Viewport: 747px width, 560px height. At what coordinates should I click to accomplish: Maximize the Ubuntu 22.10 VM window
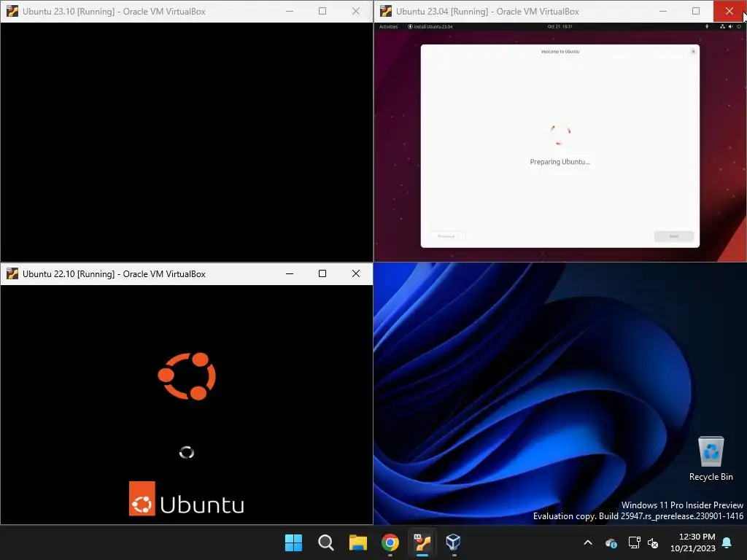[x=322, y=274]
